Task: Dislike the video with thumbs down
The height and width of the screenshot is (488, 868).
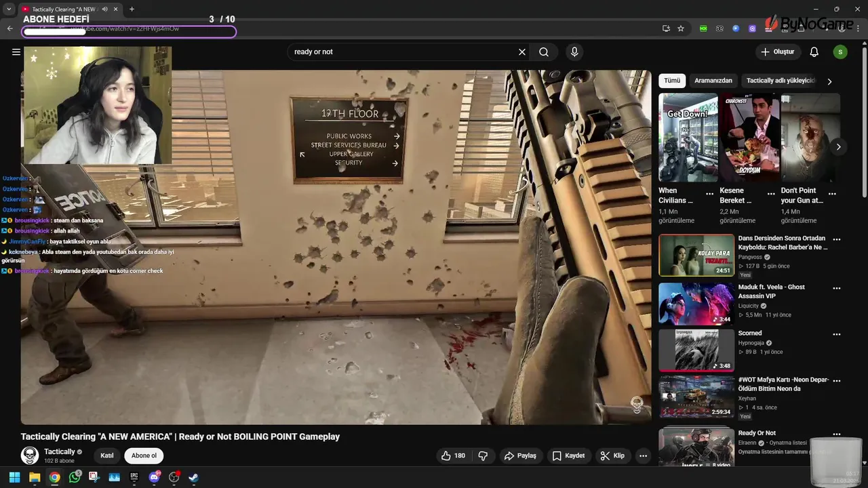Action: click(x=483, y=455)
